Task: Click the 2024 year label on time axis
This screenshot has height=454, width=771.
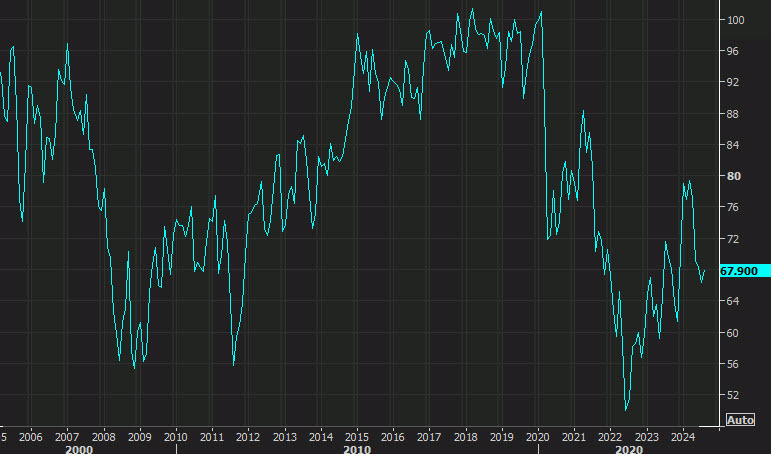Action: click(682, 437)
